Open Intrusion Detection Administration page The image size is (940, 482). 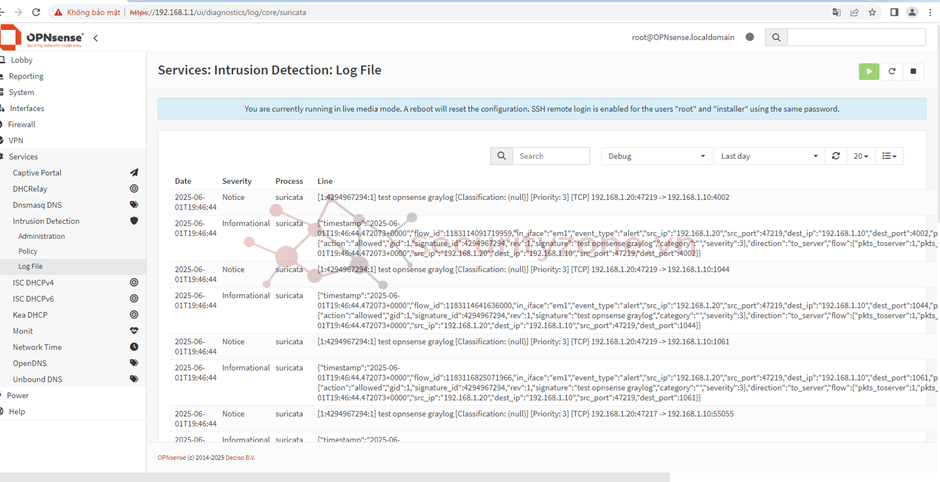click(41, 236)
